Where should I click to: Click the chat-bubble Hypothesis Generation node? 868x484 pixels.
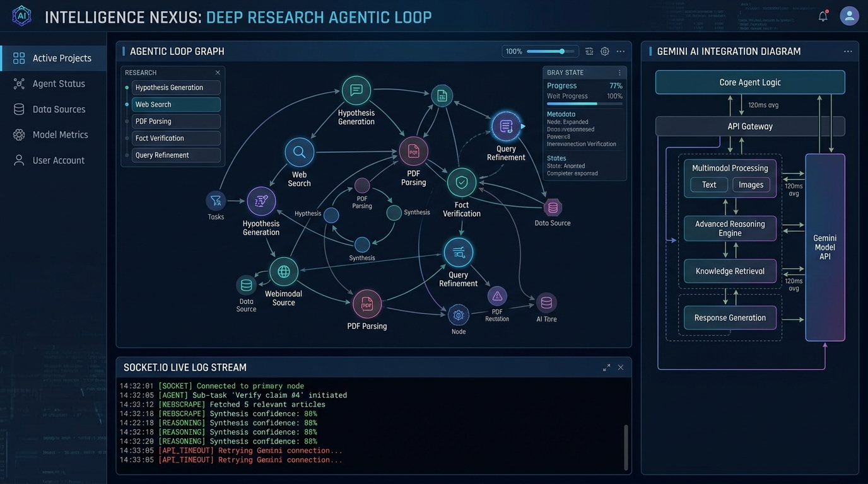coord(356,90)
